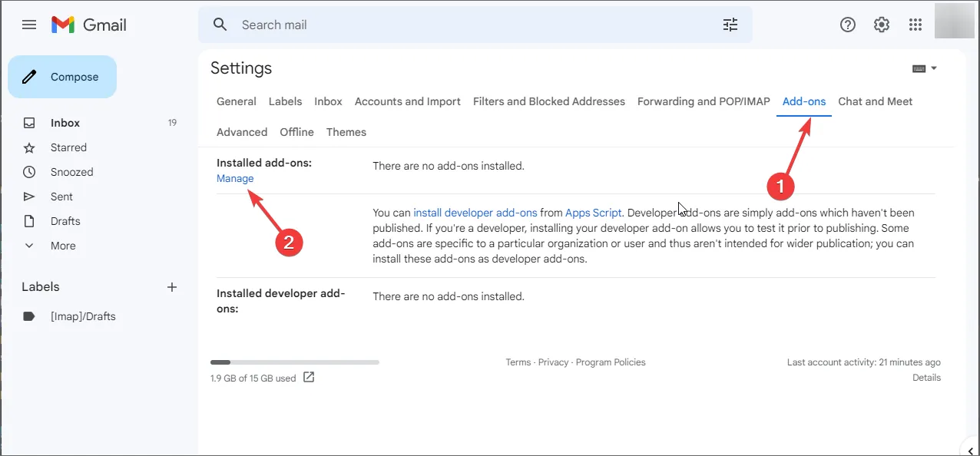Open the input tools keyboard dropdown
Viewport: 980px width, 456px height.
pos(924,68)
